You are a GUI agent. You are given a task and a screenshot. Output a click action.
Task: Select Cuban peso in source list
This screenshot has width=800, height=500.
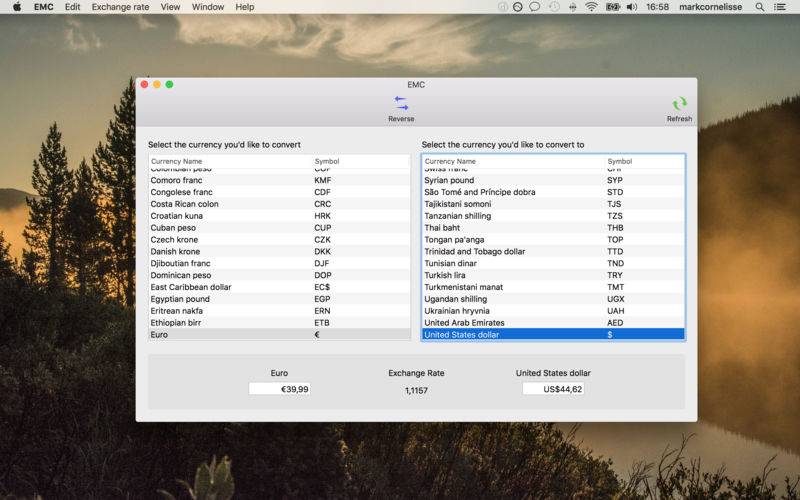[279, 228]
